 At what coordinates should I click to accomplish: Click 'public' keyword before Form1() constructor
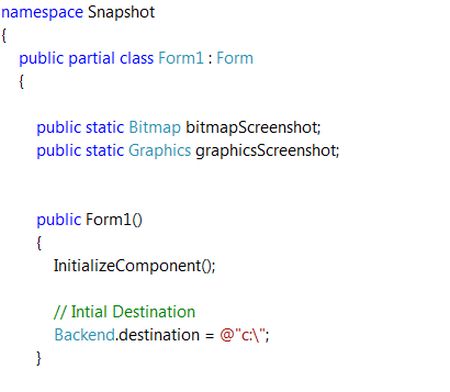click(59, 221)
